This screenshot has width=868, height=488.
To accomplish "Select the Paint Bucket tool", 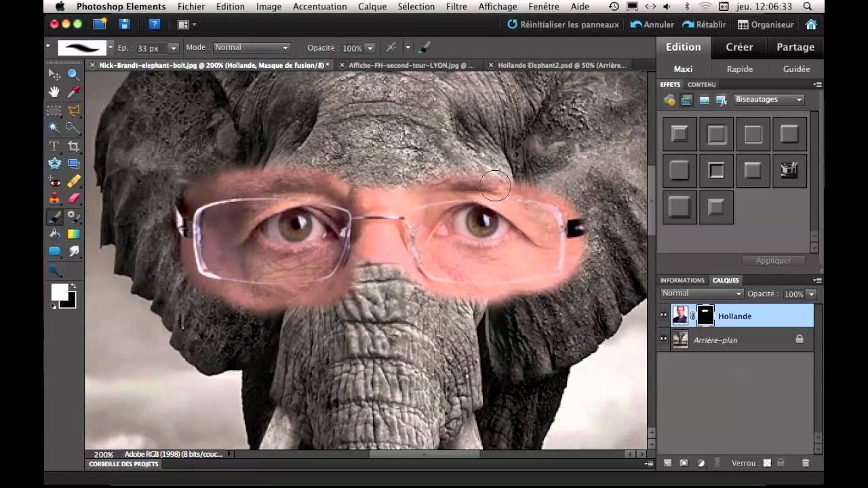I will coord(54,234).
